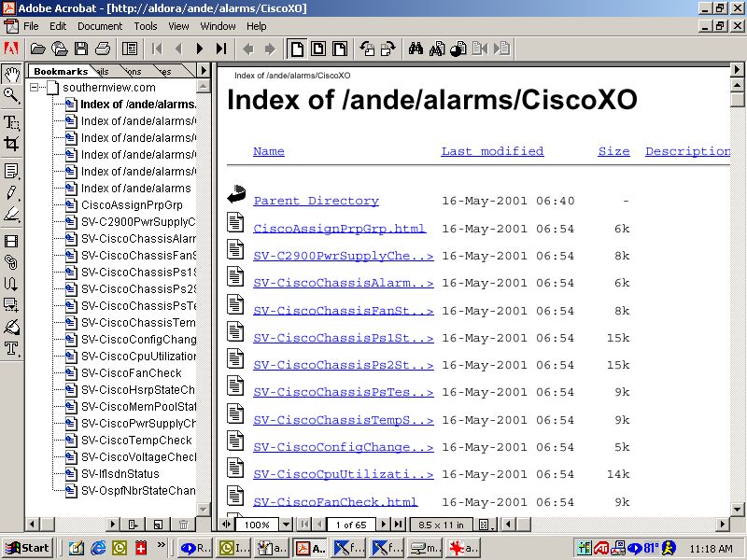Click the Internet Explorer quick launch icon
Image resolution: width=747 pixels, height=560 pixels.
click(x=98, y=548)
